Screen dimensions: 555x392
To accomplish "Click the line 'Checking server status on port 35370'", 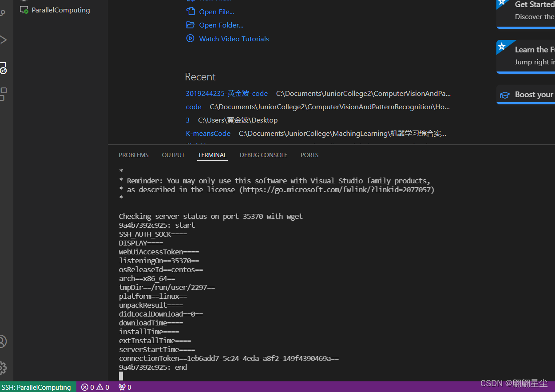I will click(x=211, y=216).
